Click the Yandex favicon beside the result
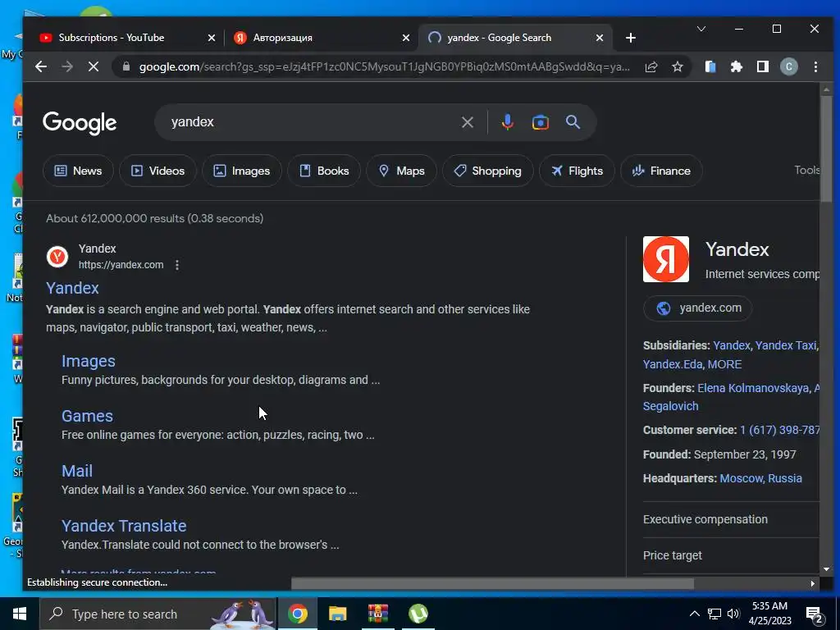Viewport: 840px width, 630px height. [57, 257]
